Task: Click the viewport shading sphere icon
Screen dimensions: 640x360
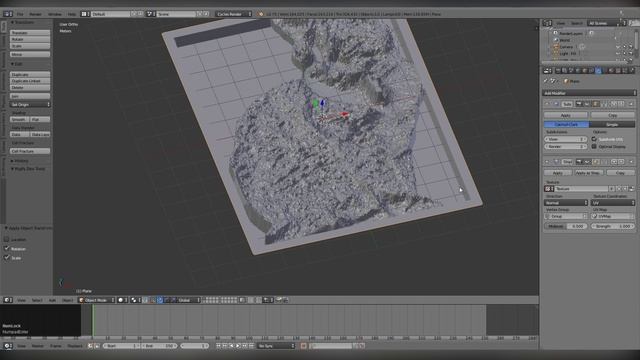Action: [x=122, y=300]
